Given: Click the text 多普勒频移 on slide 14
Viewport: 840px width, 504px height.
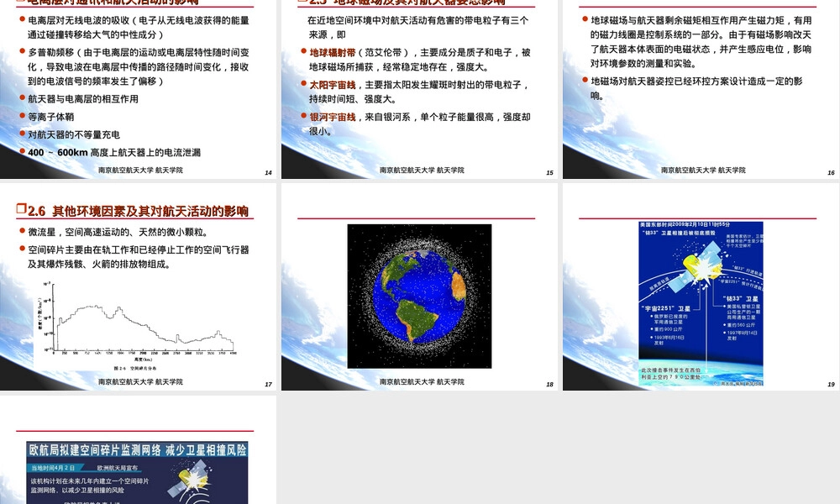Looking at the screenshot, I should (x=51, y=52).
